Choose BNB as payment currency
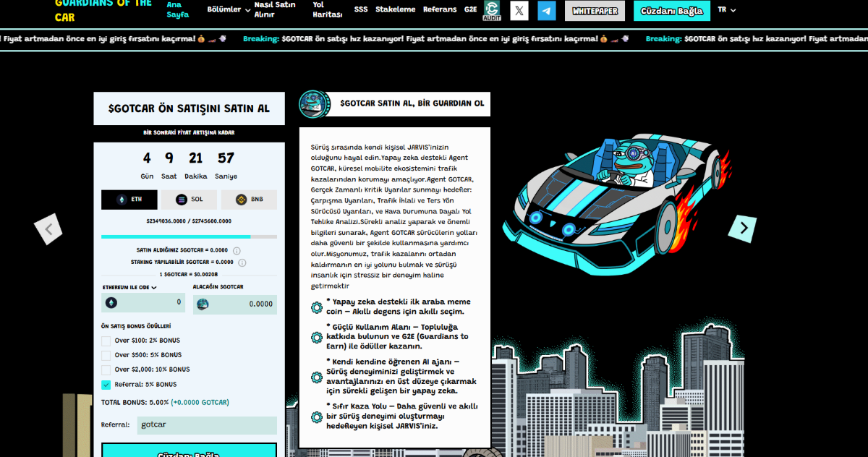 point(249,200)
